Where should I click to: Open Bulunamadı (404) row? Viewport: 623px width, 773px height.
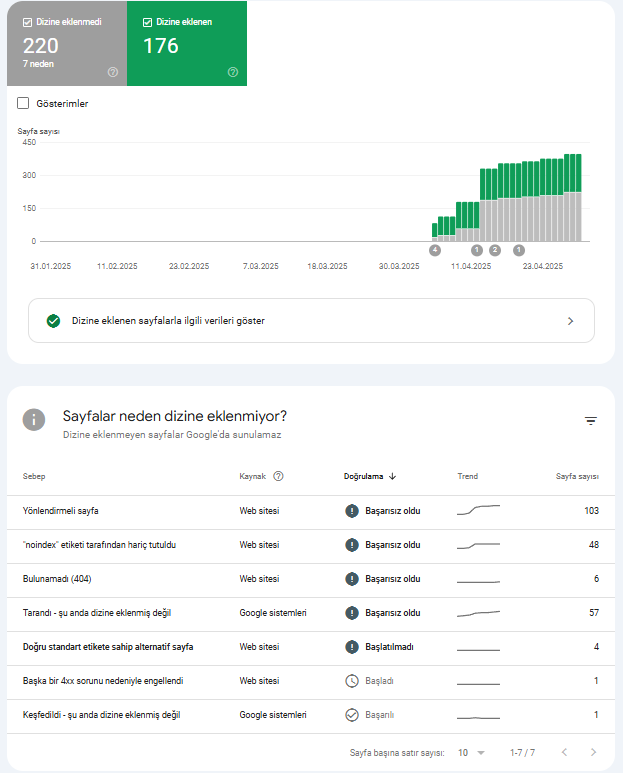click(311, 579)
